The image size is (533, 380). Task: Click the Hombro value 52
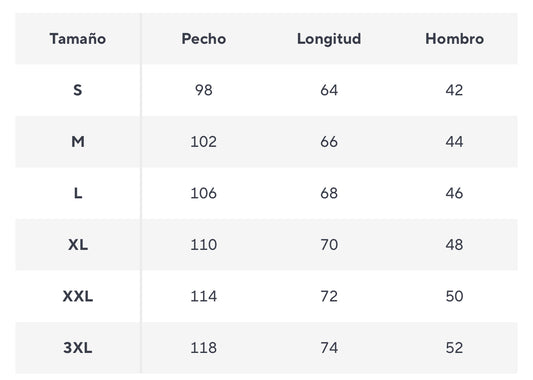point(454,348)
